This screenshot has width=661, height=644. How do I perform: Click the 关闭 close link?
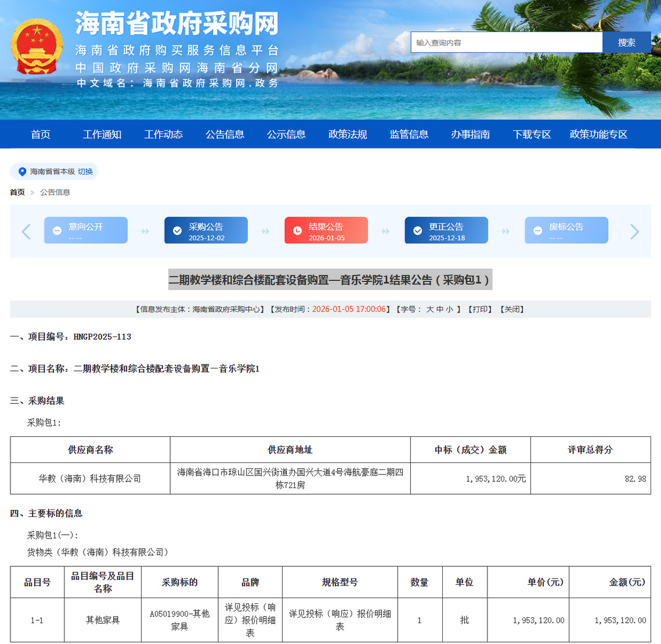514,310
